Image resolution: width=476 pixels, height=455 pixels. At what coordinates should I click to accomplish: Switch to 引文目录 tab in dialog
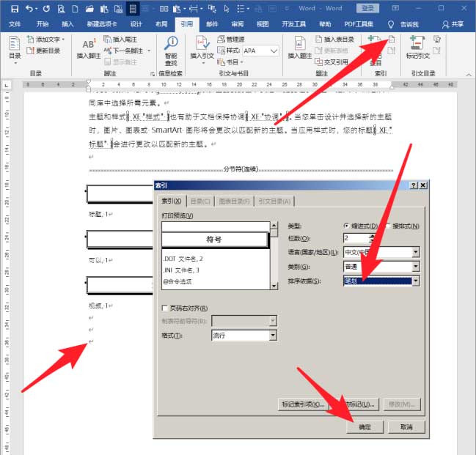click(274, 201)
